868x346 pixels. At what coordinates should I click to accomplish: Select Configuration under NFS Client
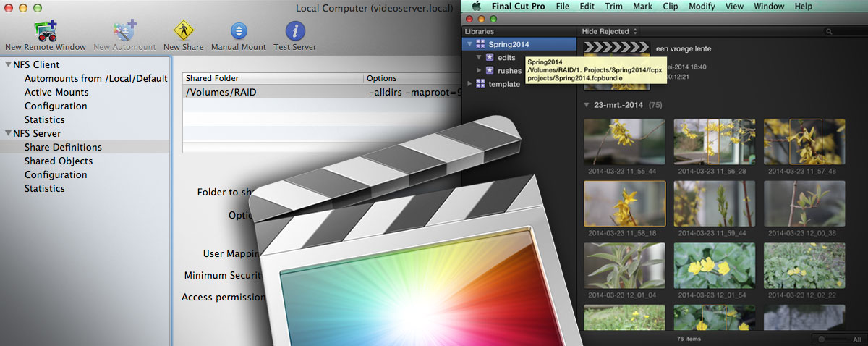click(56, 106)
